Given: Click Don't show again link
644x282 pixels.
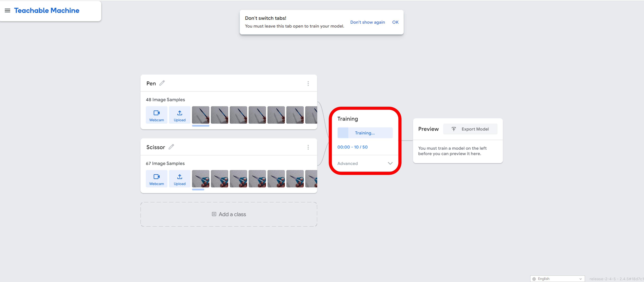Looking at the screenshot, I should pyautogui.click(x=367, y=22).
